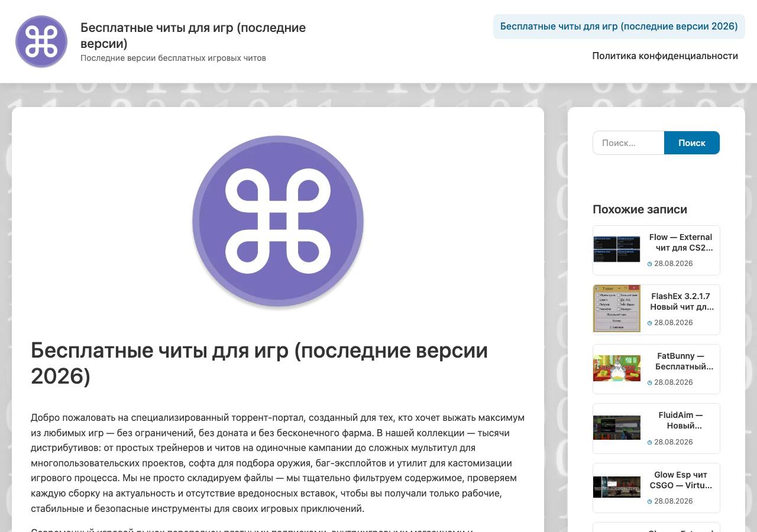Click the blue «Поиск» button
The image size is (757, 532).
point(692,143)
